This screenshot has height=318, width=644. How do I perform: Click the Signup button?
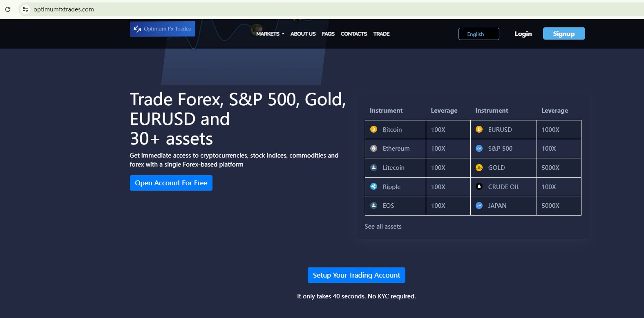564,33
